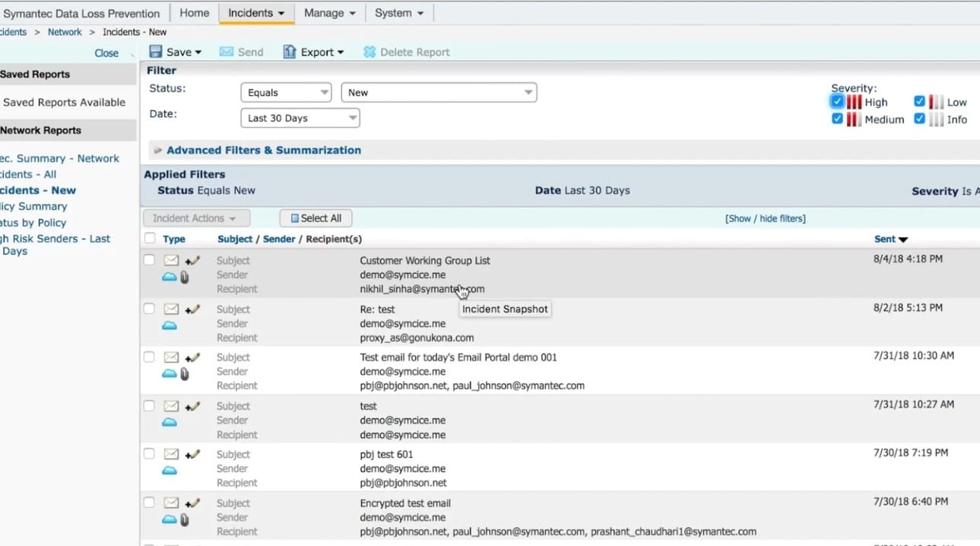
Task: Click the Medium severity bars indicator
Action: (x=855, y=119)
